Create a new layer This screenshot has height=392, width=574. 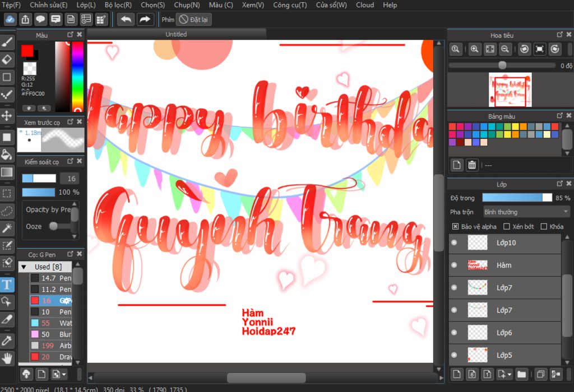click(456, 374)
